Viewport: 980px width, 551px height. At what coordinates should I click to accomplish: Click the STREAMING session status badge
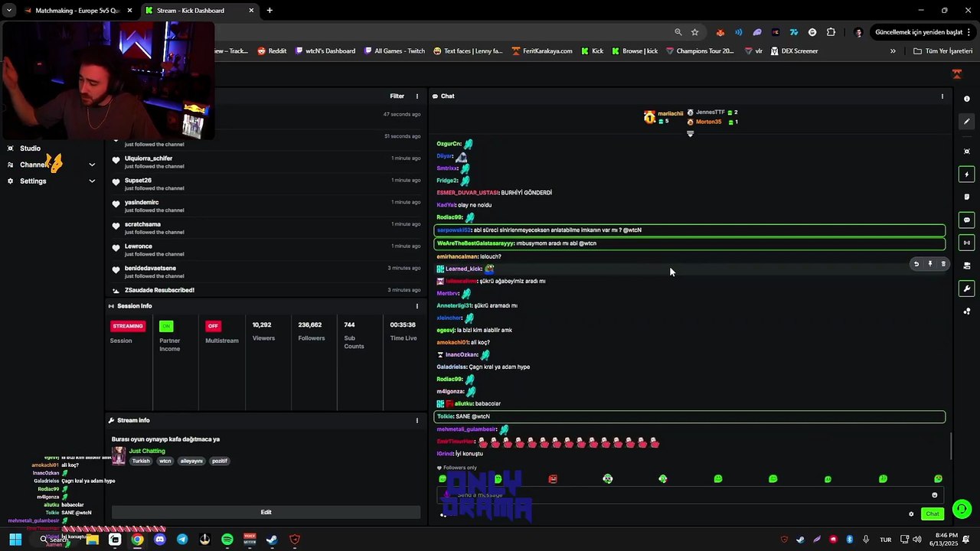128,326
